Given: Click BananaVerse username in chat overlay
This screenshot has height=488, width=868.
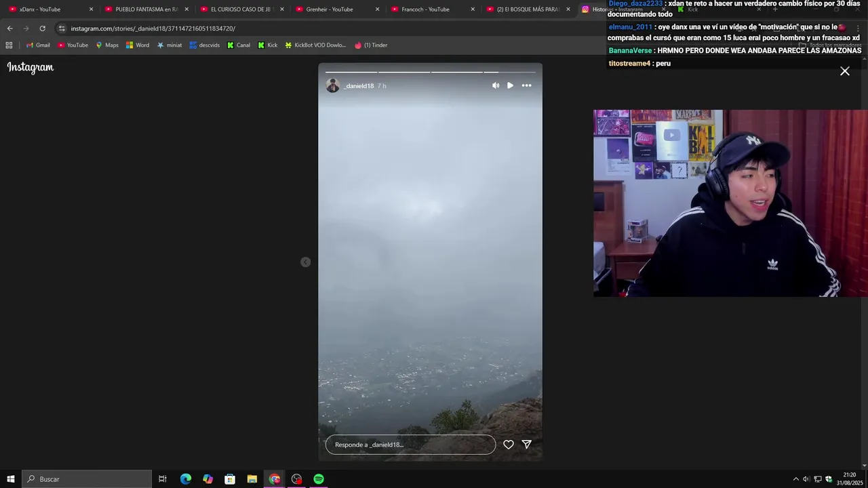Looking at the screenshot, I should tap(630, 51).
